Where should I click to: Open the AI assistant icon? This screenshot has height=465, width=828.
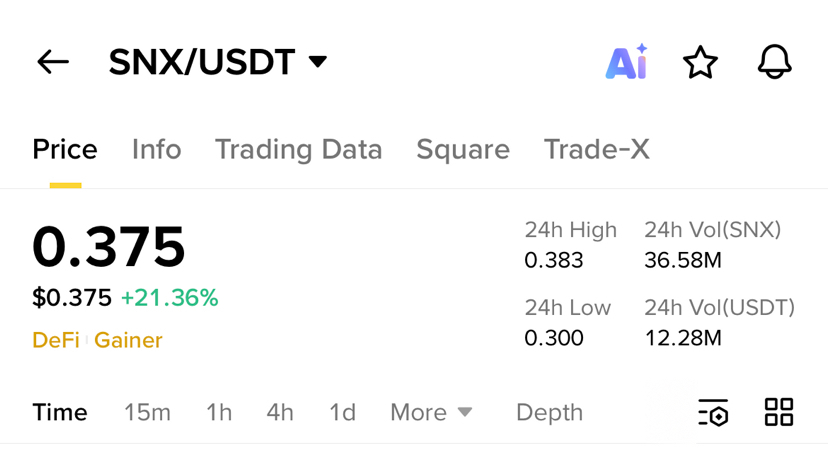pos(627,61)
